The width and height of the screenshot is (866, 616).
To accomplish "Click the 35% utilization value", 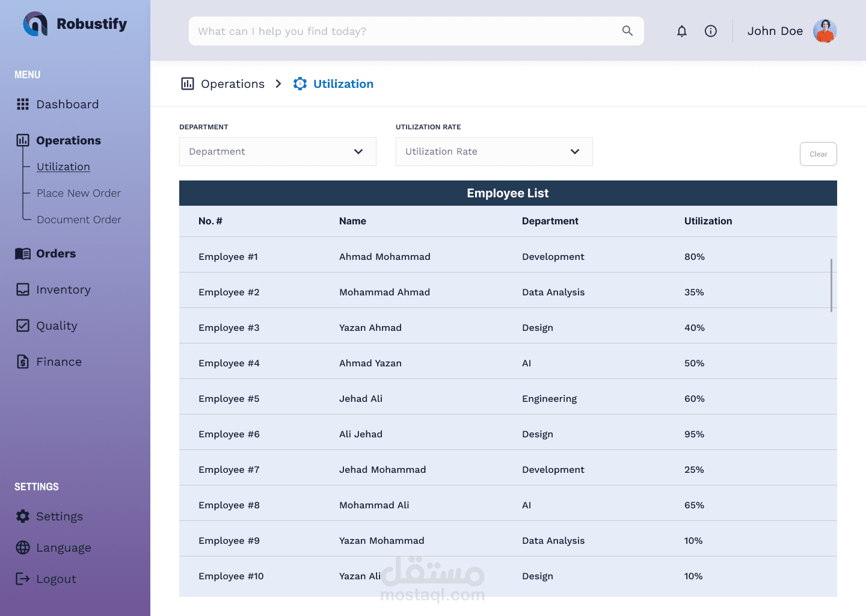I will [x=694, y=292].
